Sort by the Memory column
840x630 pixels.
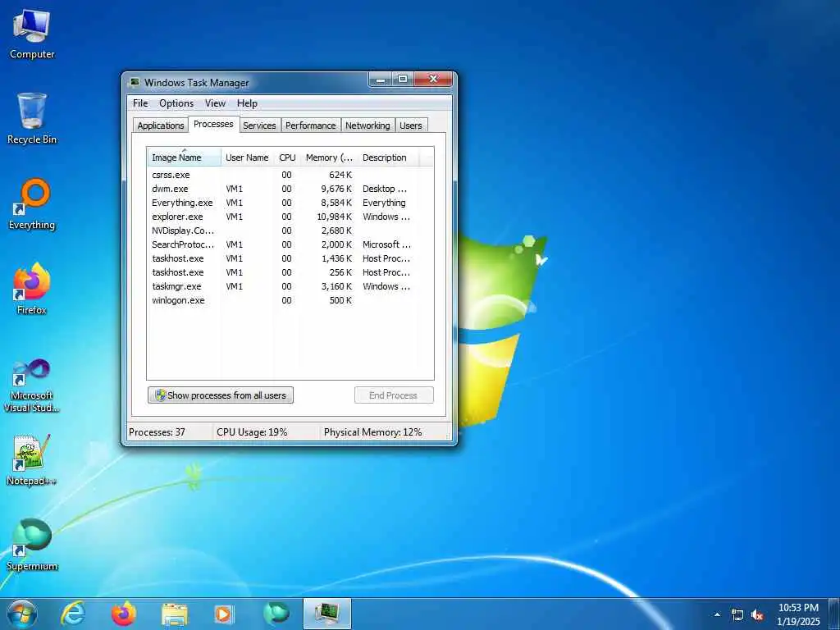[329, 157]
